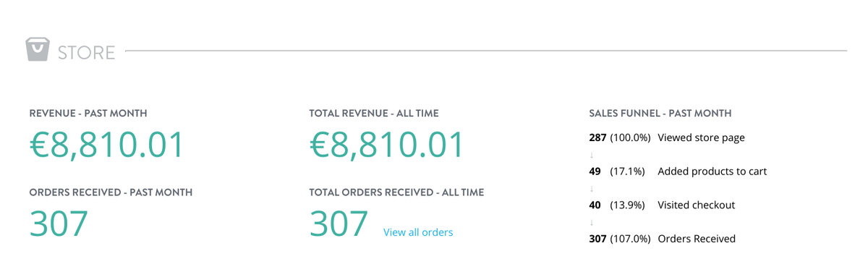The height and width of the screenshot is (280, 868).
Task: Click the Orders Received - Past Month label
Action: [x=111, y=192]
